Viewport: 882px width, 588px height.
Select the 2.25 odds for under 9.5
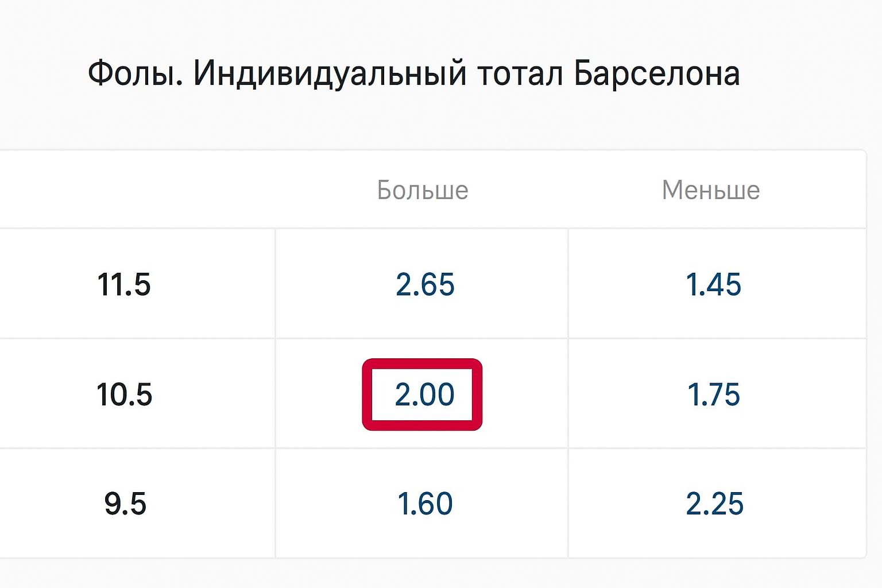714,504
